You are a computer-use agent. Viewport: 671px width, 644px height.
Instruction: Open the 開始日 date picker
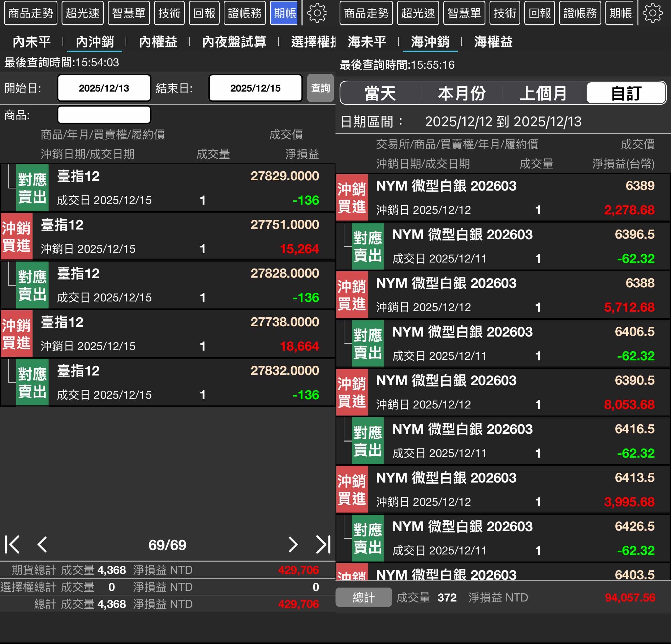104,88
